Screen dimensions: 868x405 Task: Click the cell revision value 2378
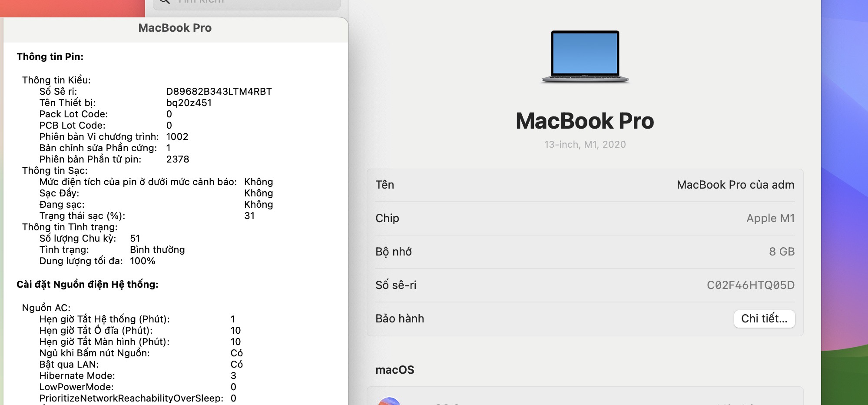pyautogui.click(x=178, y=159)
